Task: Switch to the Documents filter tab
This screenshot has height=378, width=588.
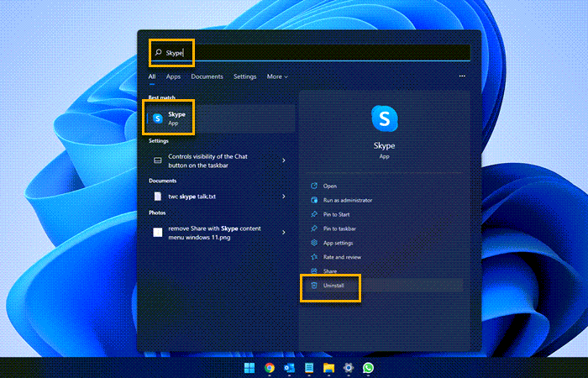Action: pos(207,76)
